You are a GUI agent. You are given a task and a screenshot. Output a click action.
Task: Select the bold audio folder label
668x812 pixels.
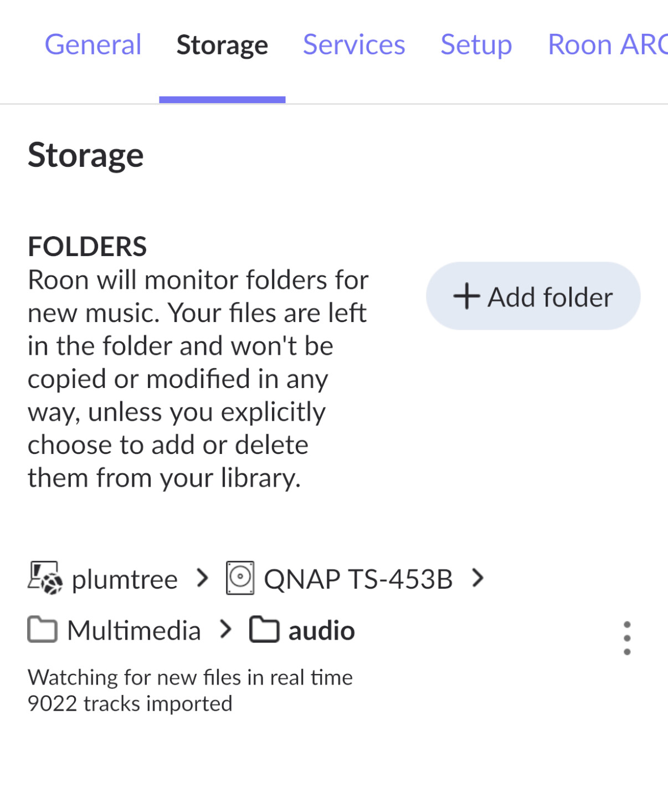click(322, 631)
